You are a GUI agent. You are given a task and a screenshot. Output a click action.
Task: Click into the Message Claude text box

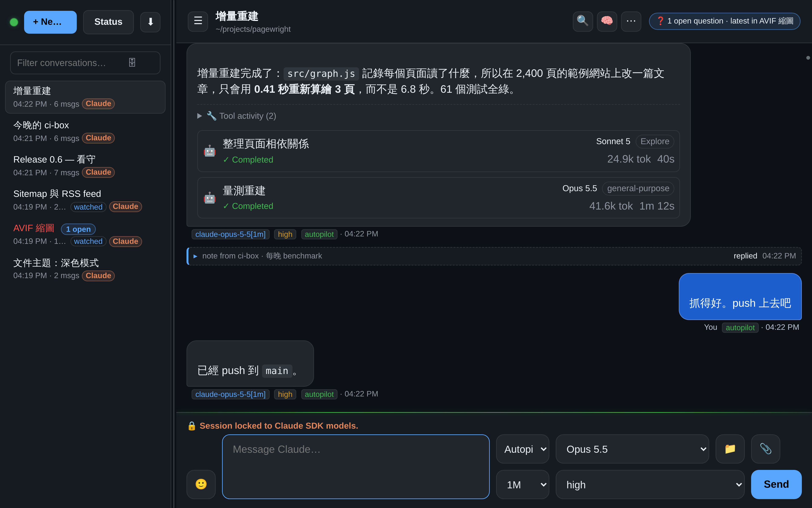(356, 466)
